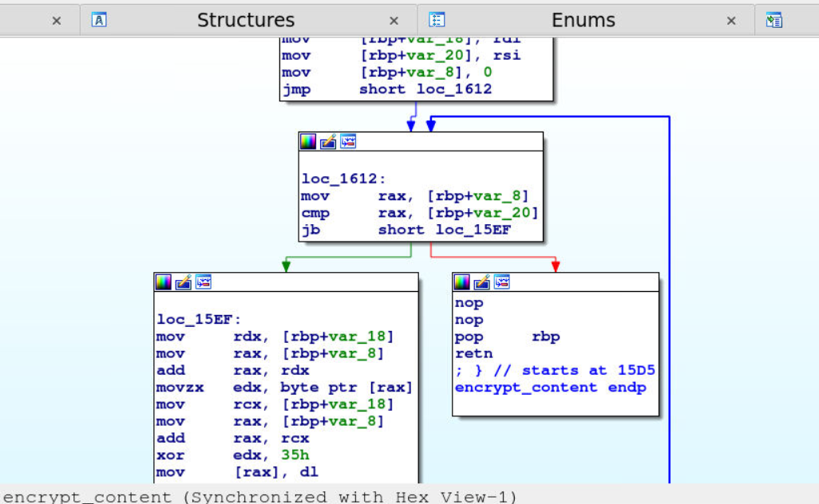The width and height of the screenshot is (819, 504).
Task: Click the tab icon right of Enums
Action: (x=773, y=21)
